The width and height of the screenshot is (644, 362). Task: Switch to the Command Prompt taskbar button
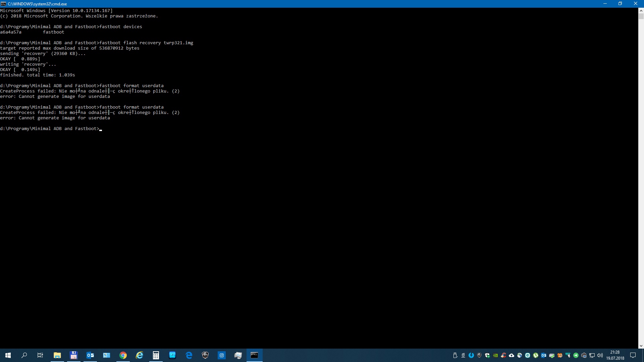(x=255, y=355)
